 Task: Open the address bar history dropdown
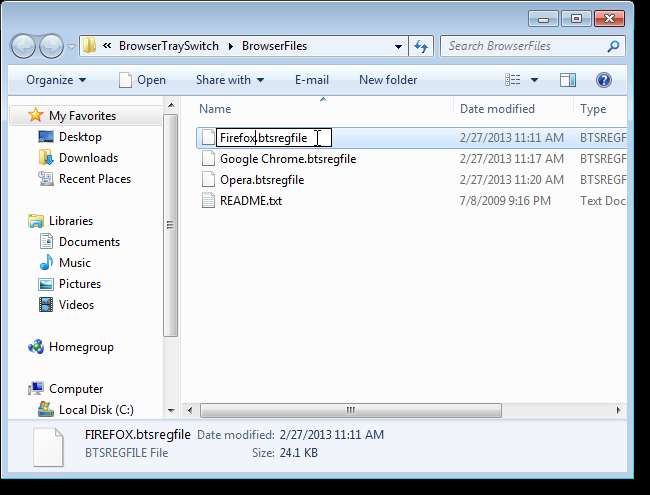[398, 46]
